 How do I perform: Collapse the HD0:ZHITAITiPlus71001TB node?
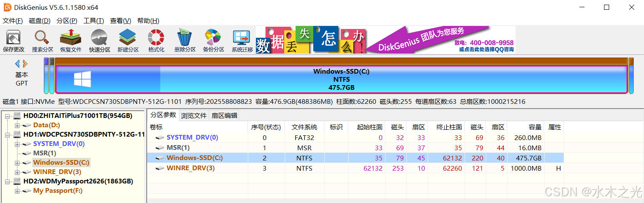click(8, 116)
